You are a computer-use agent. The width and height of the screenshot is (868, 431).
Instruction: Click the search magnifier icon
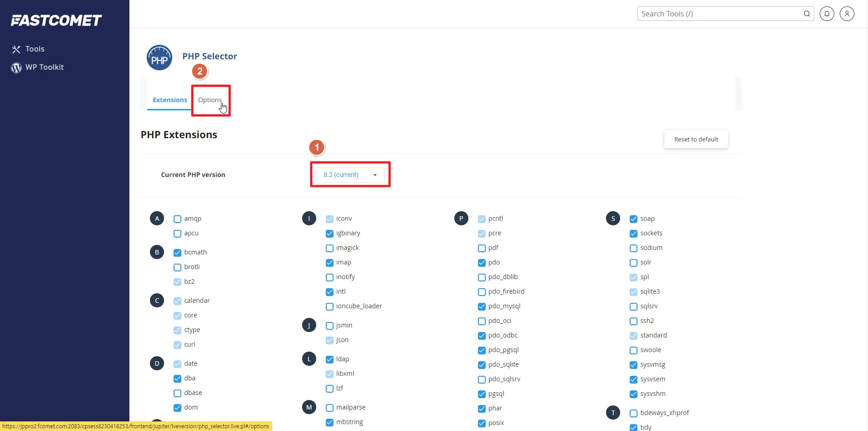(806, 14)
